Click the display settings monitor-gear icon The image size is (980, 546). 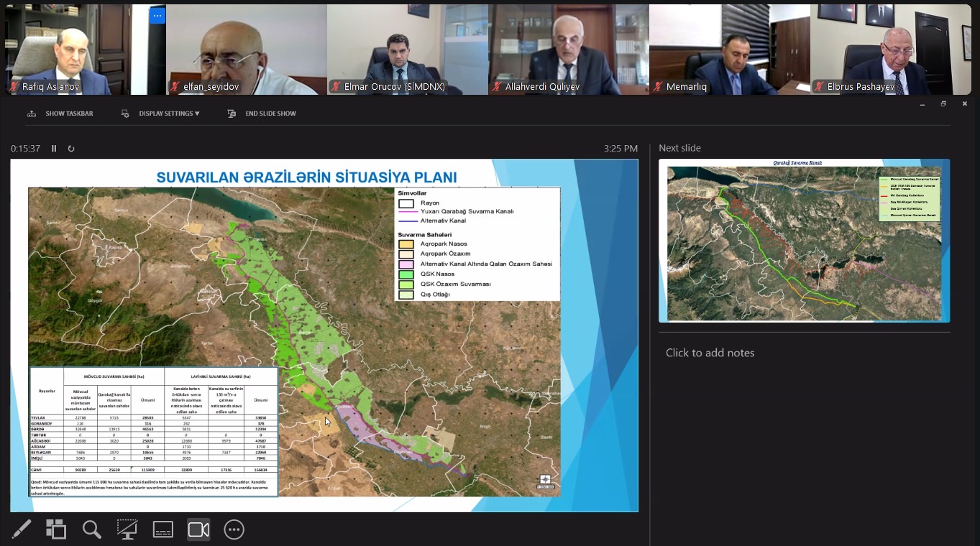point(125,114)
